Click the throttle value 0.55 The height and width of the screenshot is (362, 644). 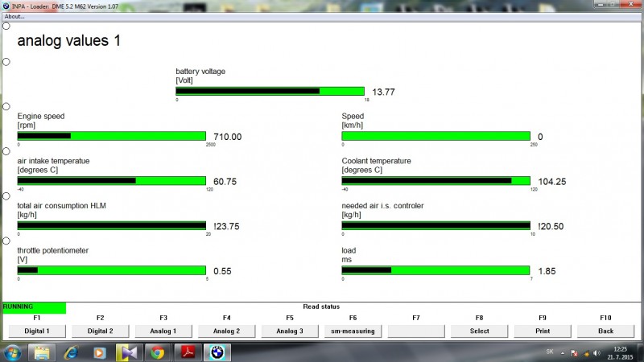point(222,271)
